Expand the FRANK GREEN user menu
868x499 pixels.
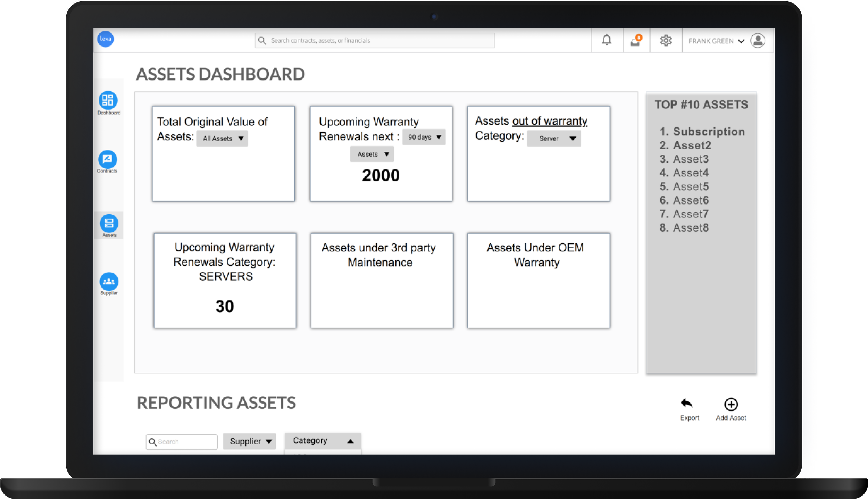pos(716,41)
